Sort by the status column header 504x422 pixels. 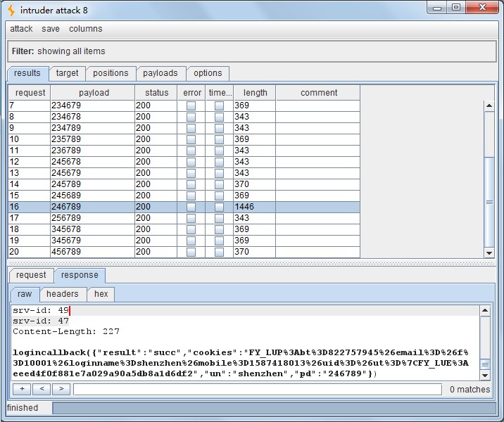[156, 93]
